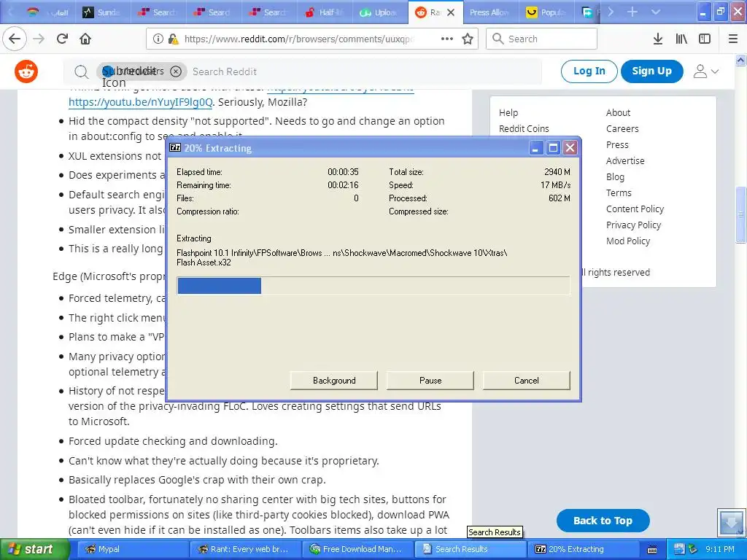
Task: Open the Mod Policy link
Action: coord(628,241)
